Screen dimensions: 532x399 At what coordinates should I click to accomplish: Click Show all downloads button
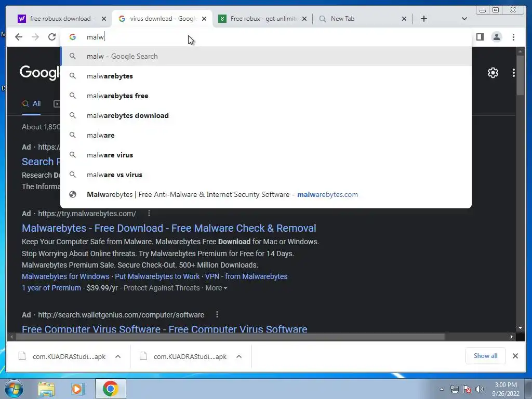(x=486, y=356)
